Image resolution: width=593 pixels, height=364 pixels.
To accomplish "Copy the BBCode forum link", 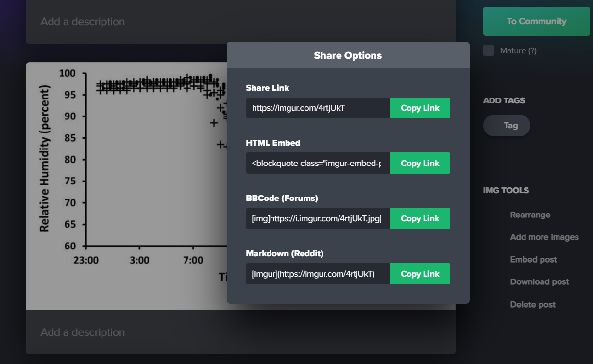I will tap(420, 218).
